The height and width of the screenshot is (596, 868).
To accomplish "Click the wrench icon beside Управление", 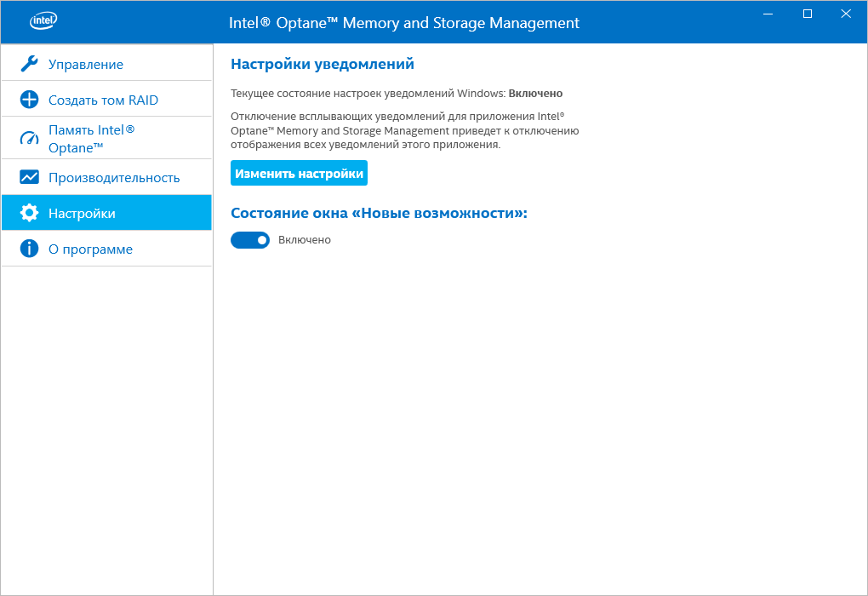I will (29, 64).
